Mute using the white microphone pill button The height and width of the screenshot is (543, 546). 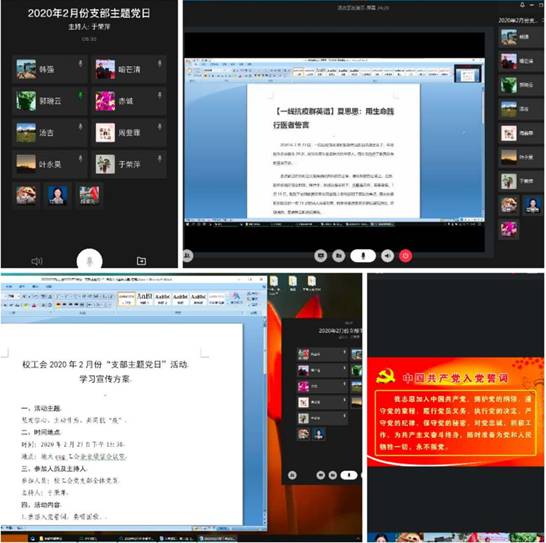(x=363, y=256)
